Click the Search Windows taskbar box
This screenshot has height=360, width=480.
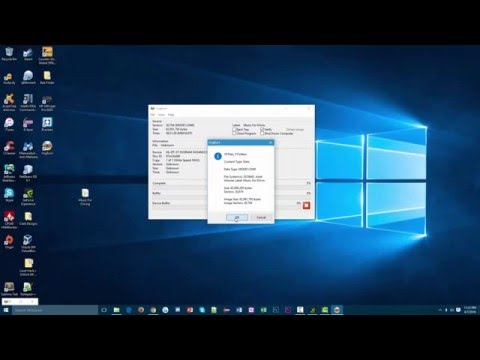point(55,310)
